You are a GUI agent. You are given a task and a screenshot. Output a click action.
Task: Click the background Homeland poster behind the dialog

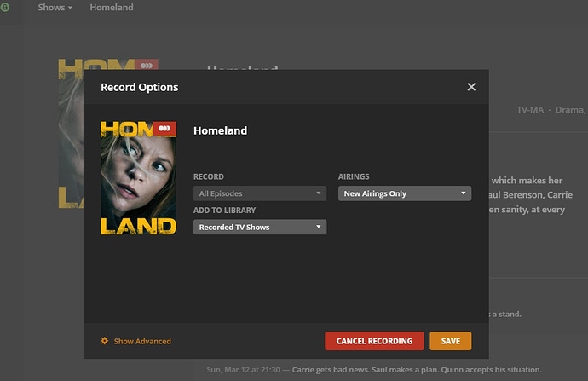71,133
